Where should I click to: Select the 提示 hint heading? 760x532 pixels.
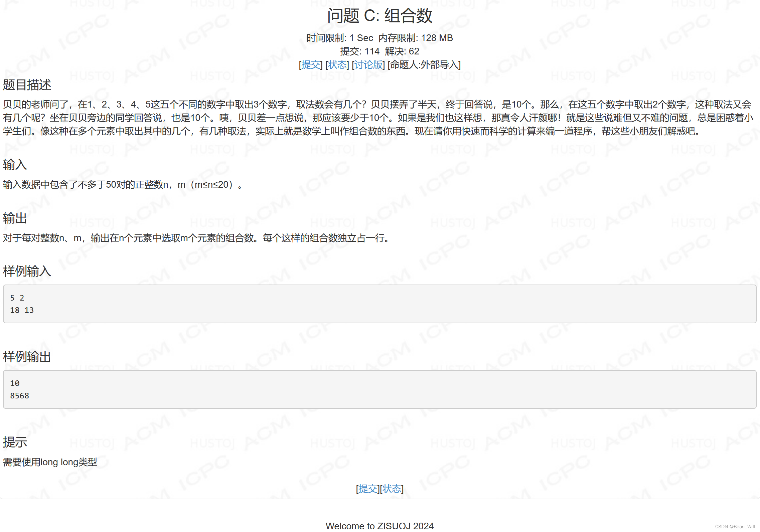pos(15,442)
